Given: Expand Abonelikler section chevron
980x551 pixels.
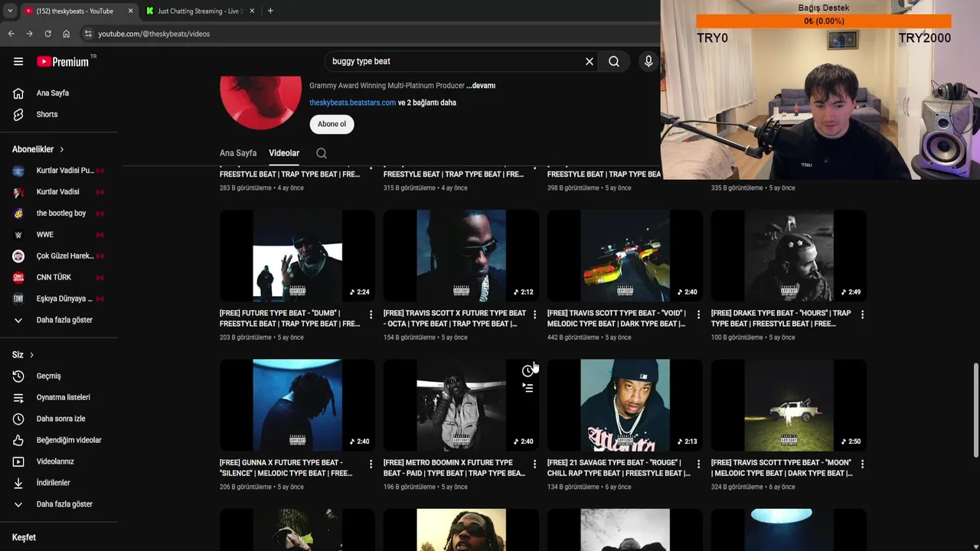Looking at the screenshot, I should tap(62, 149).
